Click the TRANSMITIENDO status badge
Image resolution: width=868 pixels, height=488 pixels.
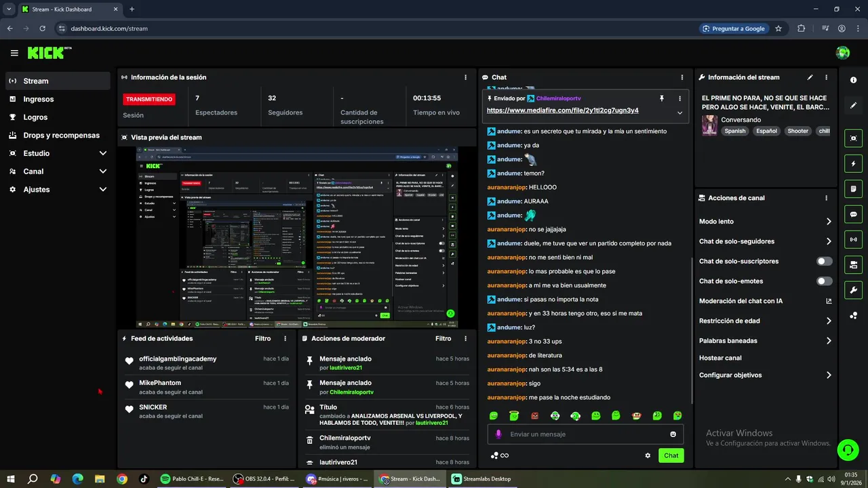click(149, 99)
